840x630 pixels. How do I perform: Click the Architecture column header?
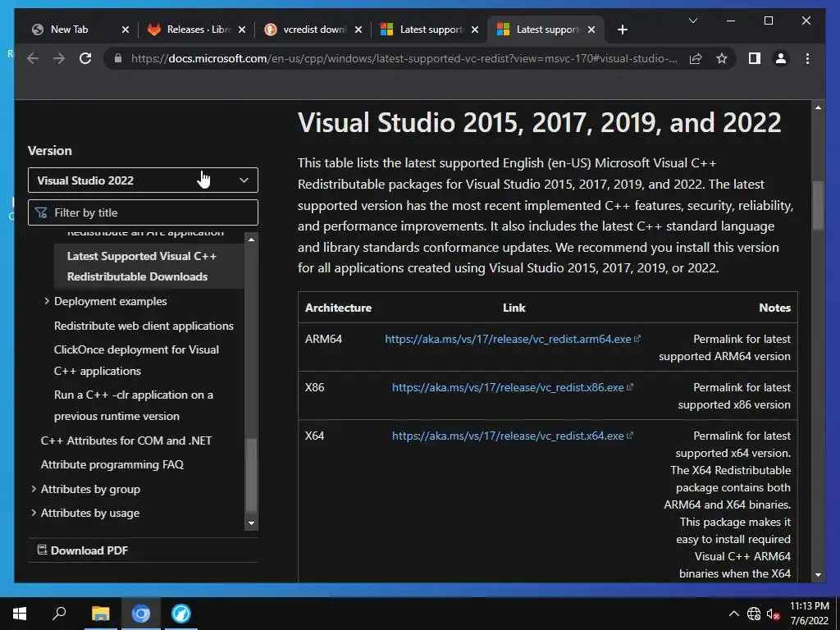(x=338, y=308)
